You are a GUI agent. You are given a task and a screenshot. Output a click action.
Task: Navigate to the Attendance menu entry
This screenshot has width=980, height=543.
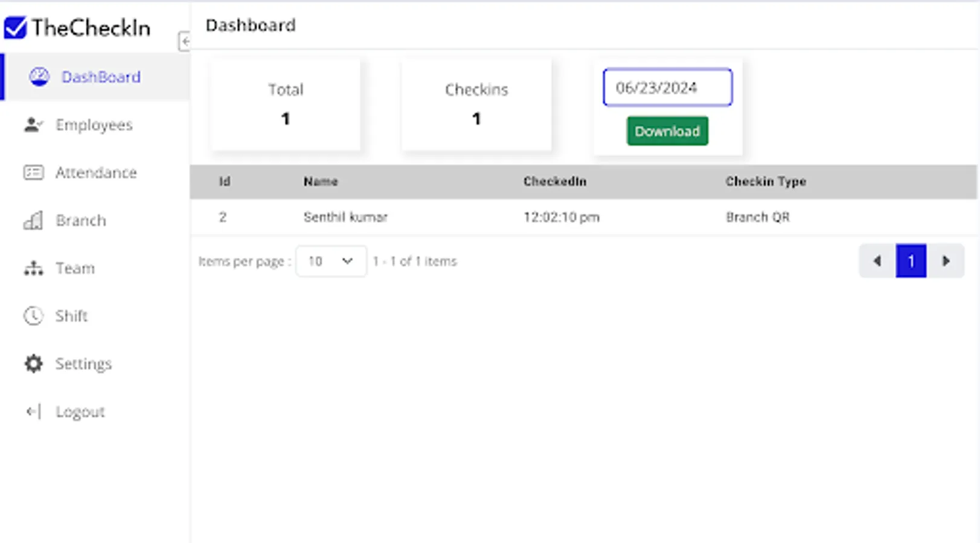pos(97,173)
